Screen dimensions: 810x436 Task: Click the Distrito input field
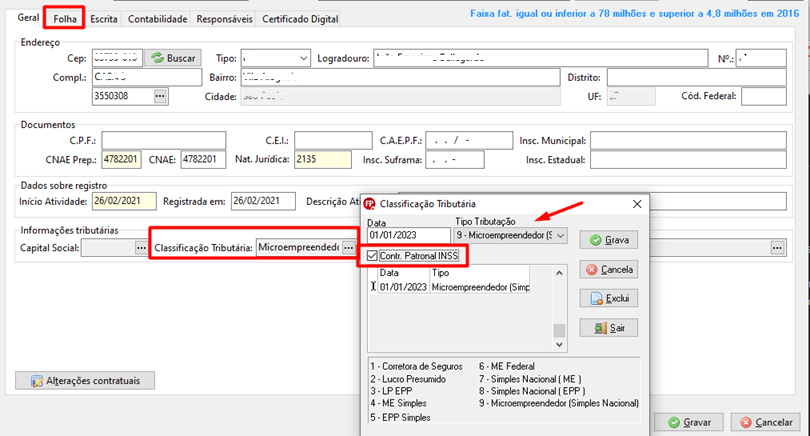697,77
